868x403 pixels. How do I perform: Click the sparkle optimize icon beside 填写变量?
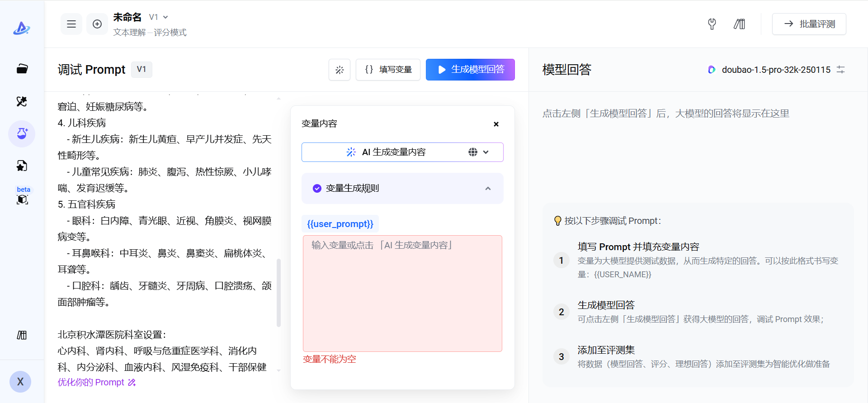pyautogui.click(x=340, y=70)
